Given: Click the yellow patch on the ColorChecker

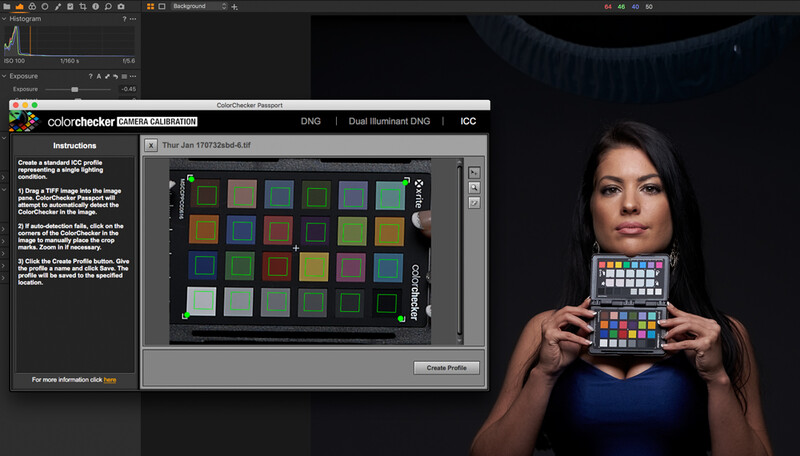Looking at the screenshot, I should [314, 266].
